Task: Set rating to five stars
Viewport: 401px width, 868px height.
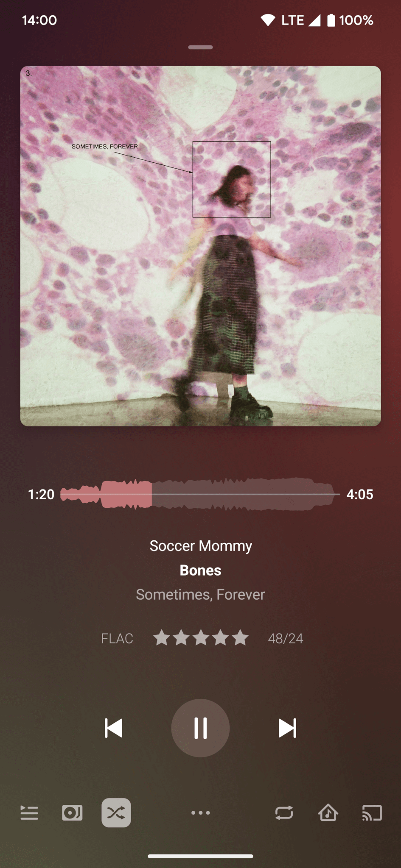Action: point(240,637)
